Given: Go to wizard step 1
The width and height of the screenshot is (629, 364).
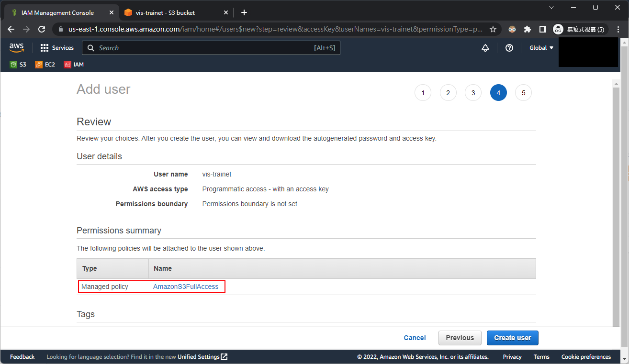Looking at the screenshot, I should point(423,93).
